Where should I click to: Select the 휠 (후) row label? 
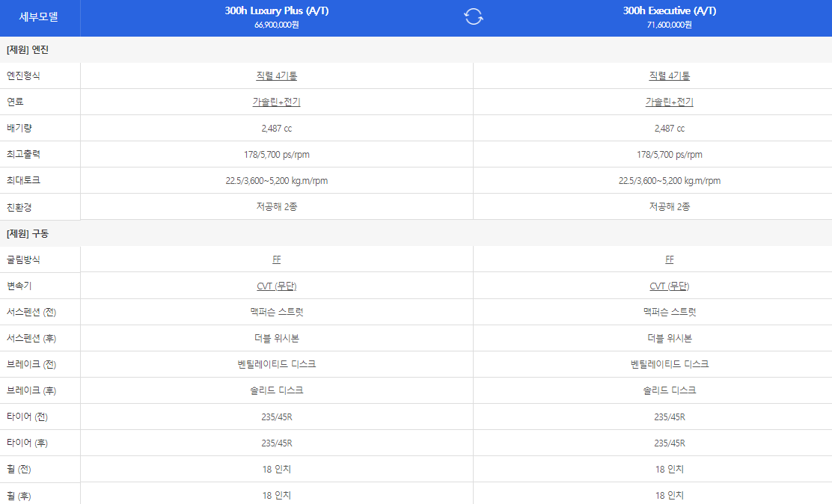[19, 496]
